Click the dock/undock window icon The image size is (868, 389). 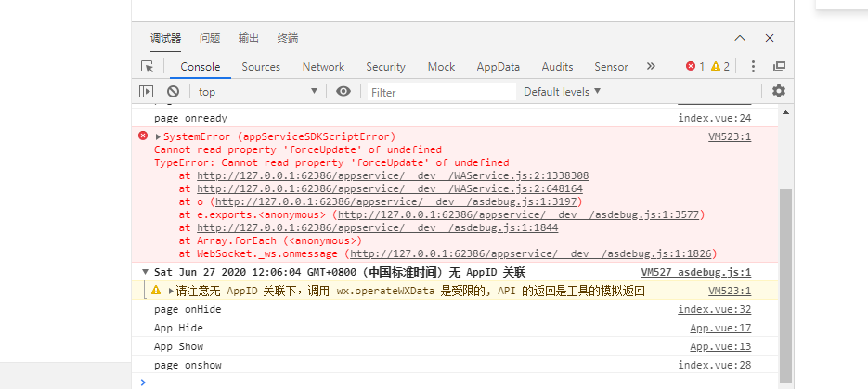click(x=779, y=67)
